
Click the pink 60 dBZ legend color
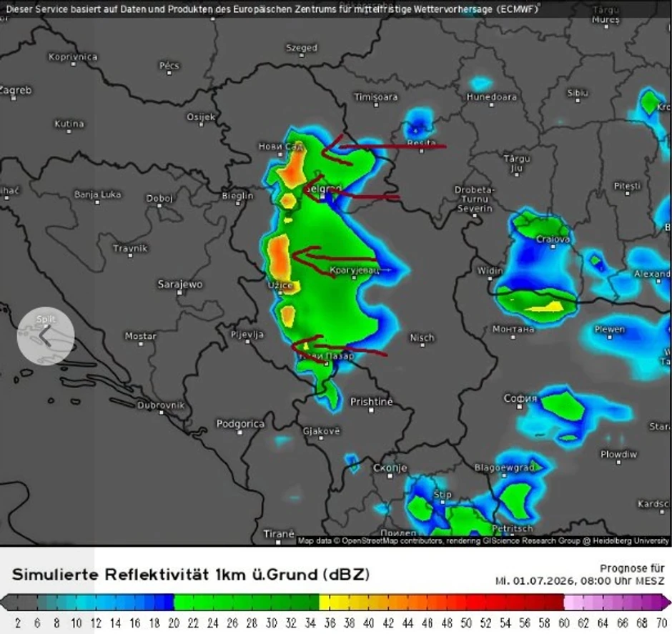[x=568, y=602]
